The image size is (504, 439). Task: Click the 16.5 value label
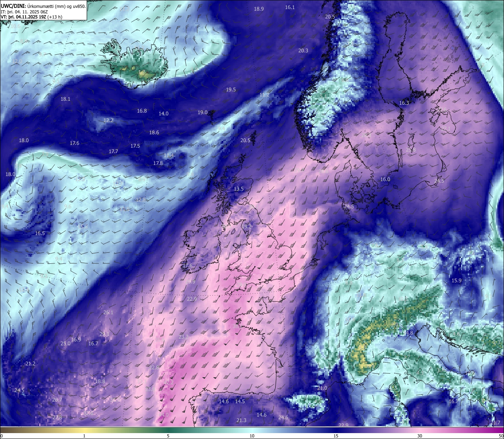[40, 233]
